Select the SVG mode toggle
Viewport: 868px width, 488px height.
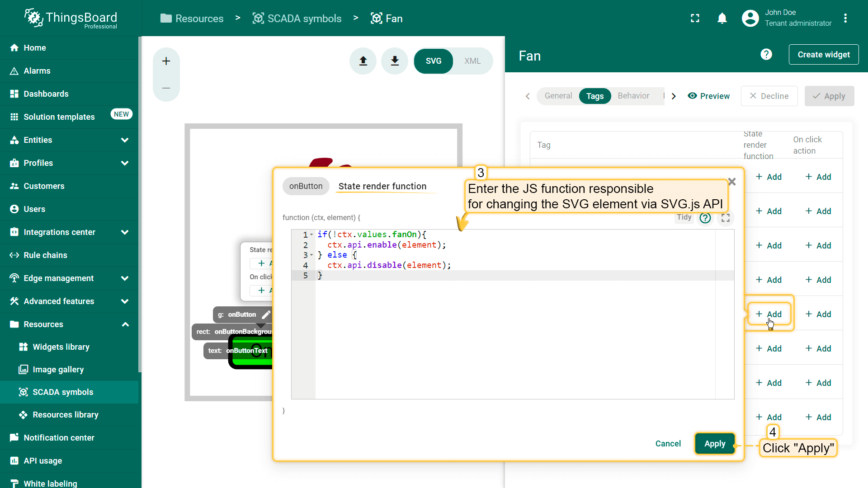point(433,61)
